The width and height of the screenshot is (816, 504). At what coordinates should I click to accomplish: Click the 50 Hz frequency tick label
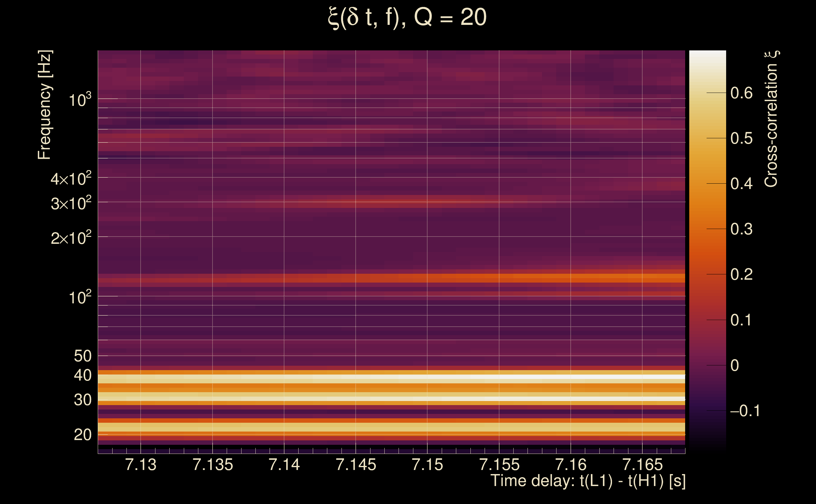coord(82,356)
